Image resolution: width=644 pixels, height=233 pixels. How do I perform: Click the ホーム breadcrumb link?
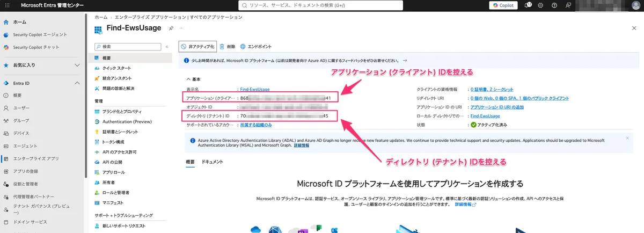click(101, 17)
